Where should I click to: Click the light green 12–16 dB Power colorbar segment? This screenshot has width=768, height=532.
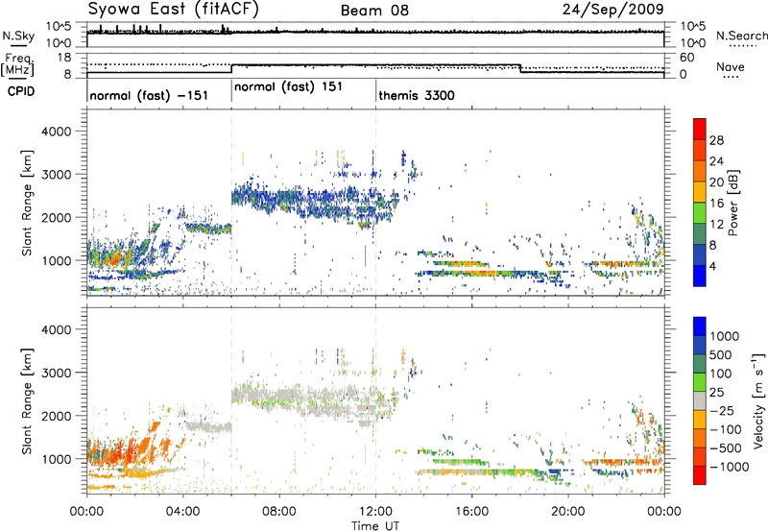click(x=700, y=212)
